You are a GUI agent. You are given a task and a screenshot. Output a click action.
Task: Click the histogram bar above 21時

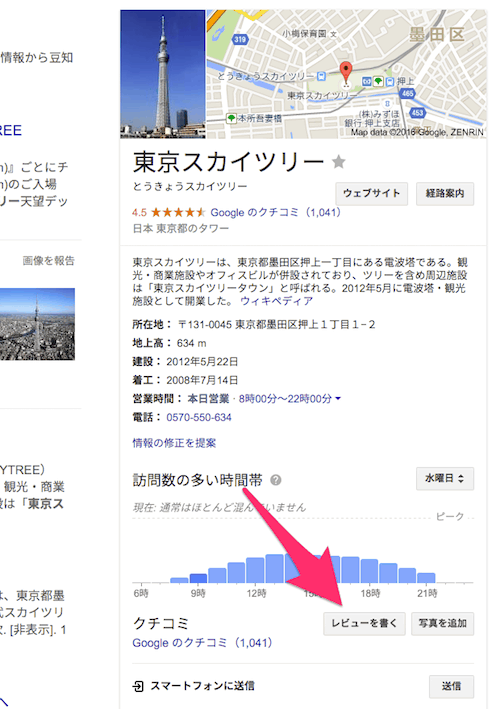coord(426,578)
